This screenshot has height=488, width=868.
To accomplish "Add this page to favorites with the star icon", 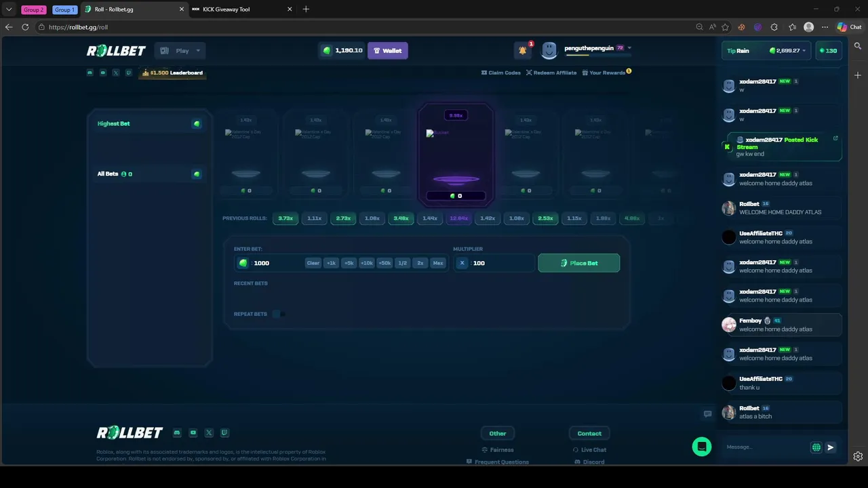I will coord(725,27).
